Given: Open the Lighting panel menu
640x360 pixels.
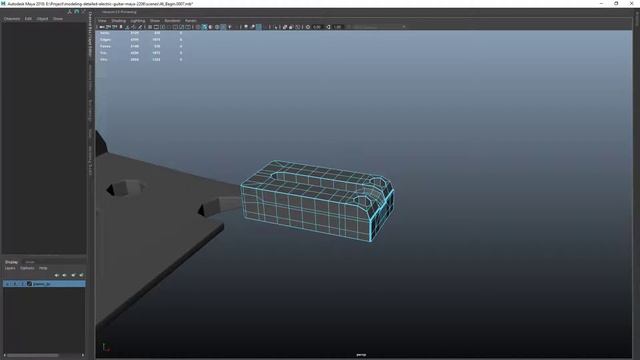Looking at the screenshot, I should 138,20.
